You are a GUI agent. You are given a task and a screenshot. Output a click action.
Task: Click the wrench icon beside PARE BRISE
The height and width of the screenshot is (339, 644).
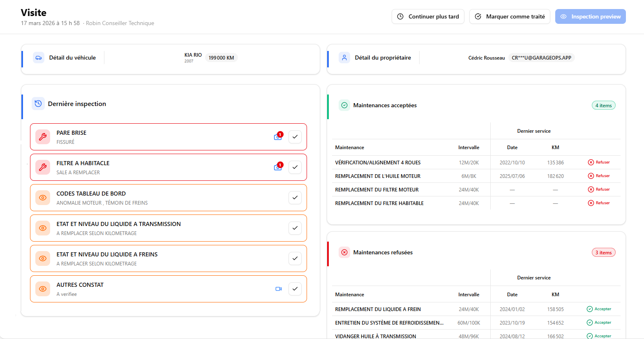point(43,137)
